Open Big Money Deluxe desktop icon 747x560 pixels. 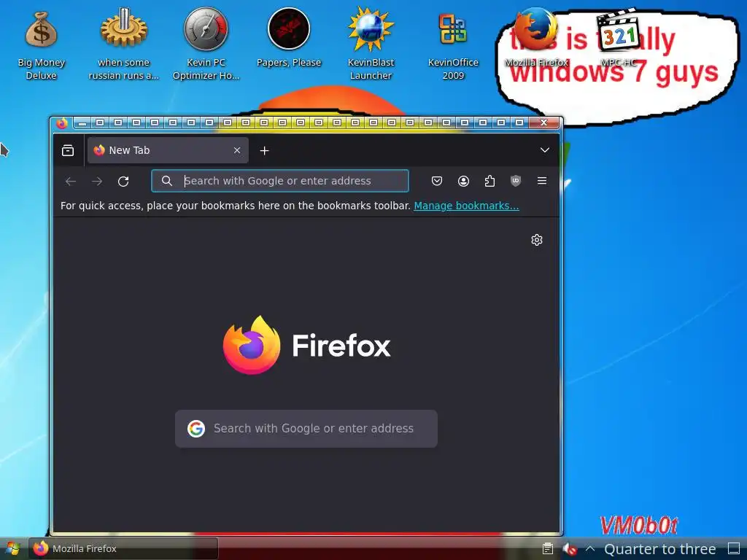pyautogui.click(x=41, y=45)
